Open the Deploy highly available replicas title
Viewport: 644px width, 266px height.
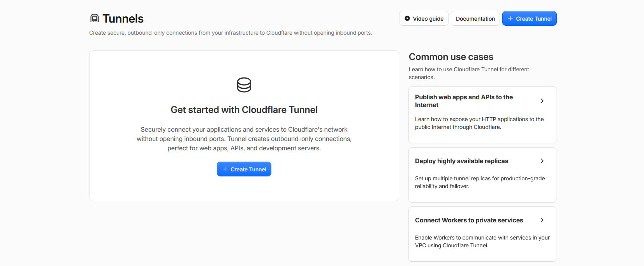(x=461, y=161)
